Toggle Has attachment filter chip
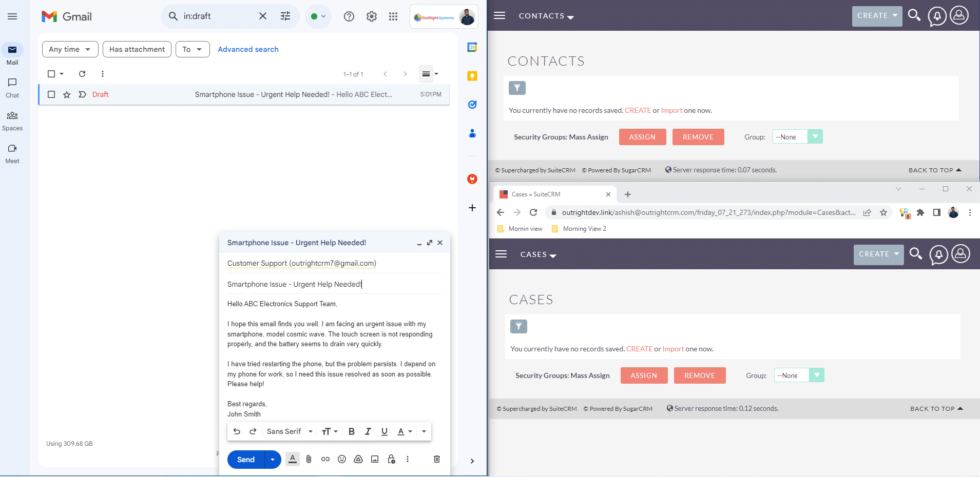 [x=137, y=49]
